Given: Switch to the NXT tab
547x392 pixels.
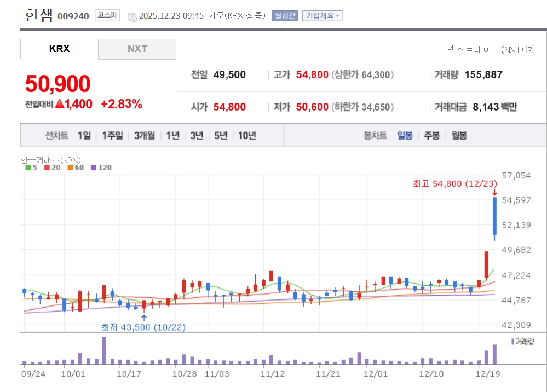Looking at the screenshot, I should pos(137,49).
